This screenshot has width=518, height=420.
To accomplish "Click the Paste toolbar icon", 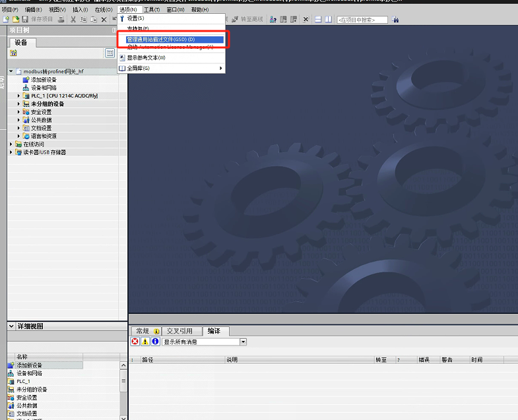I will (94, 20).
